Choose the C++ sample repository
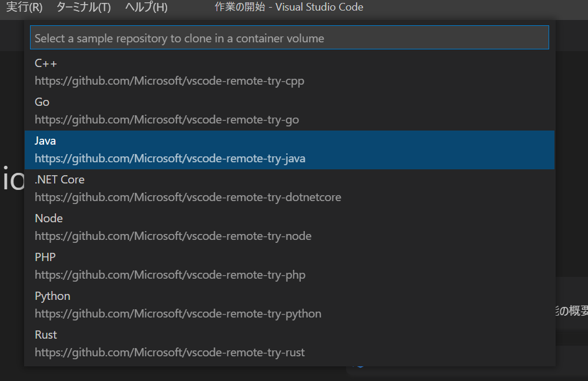Viewport: 588px width, 381px height. [289, 72]
